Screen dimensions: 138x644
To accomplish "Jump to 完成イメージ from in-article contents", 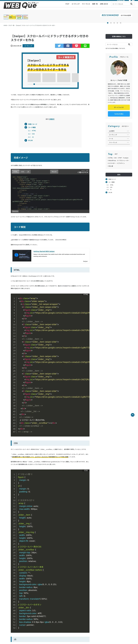I will (33, 124).
